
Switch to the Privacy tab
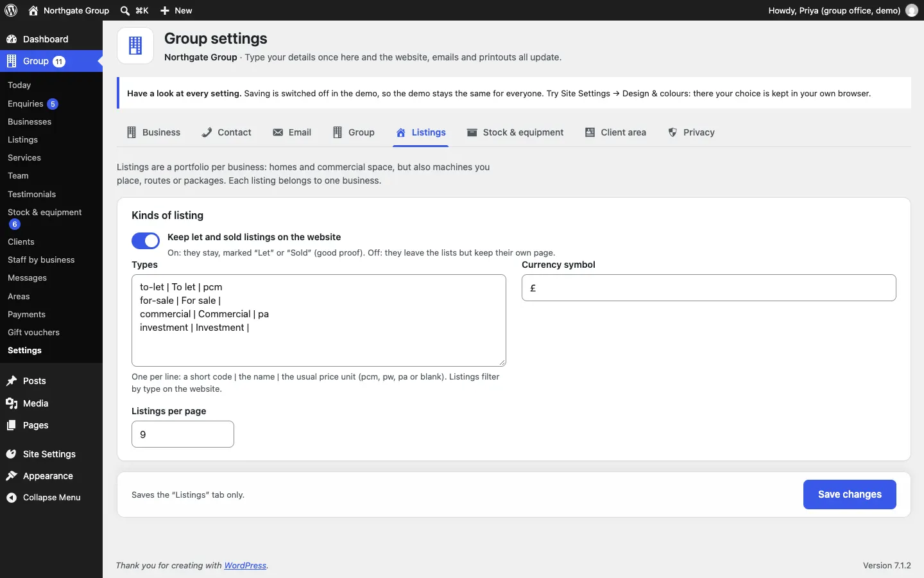pyautogui.click(x=691, y=132)
